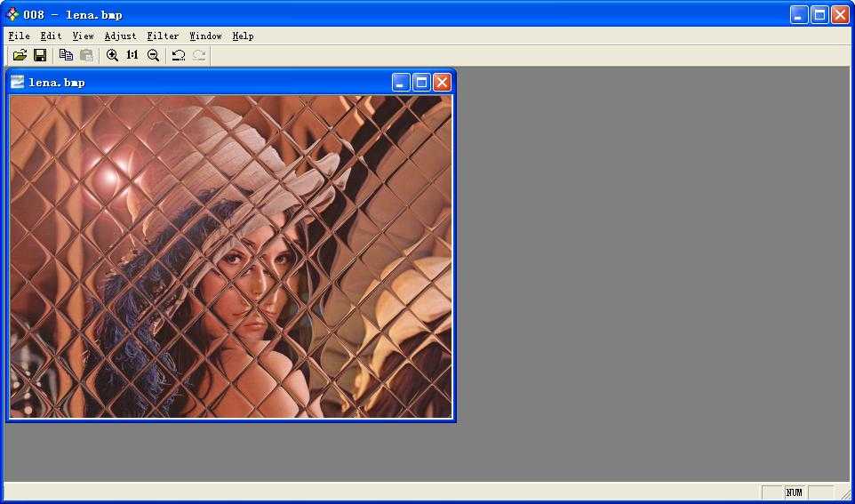Maximize the lena.bmp child window
Viewport: 855px width, 504px height.
421,83
